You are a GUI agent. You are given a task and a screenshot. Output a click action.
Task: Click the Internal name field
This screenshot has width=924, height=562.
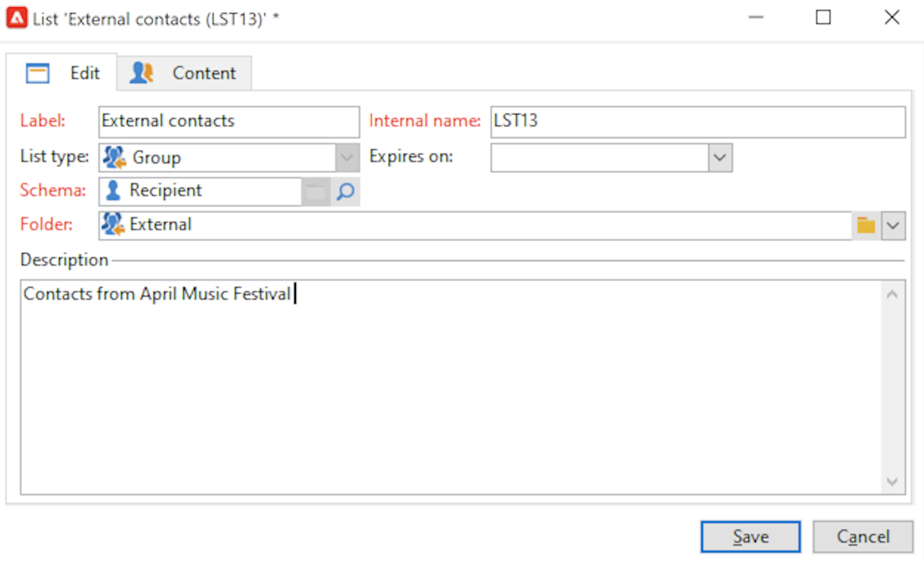(697, 122)
